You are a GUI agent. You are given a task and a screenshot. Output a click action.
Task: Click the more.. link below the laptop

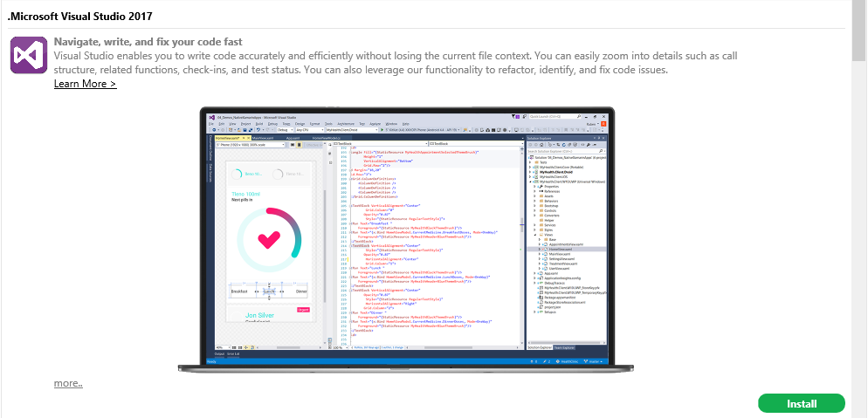coord(68,383)
